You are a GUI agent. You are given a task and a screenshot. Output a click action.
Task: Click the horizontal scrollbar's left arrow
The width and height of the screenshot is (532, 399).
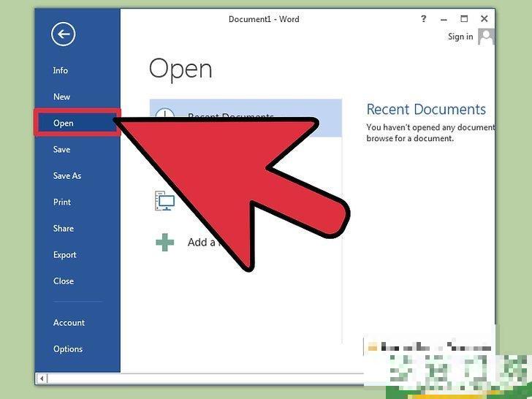pos(42,379)
